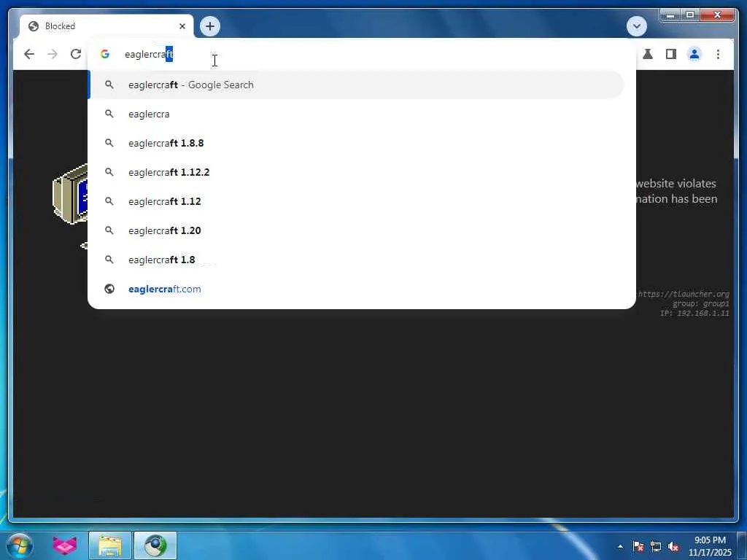Click the browser forward arrow

(53, 54)
